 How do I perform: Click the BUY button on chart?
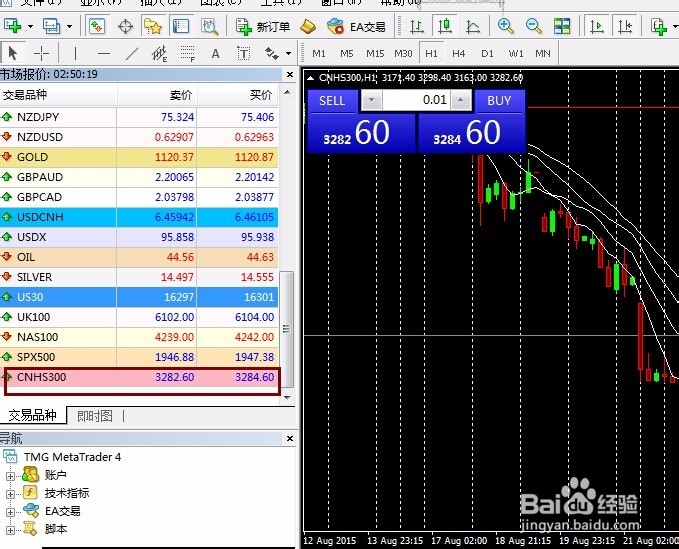pos(499,101)
